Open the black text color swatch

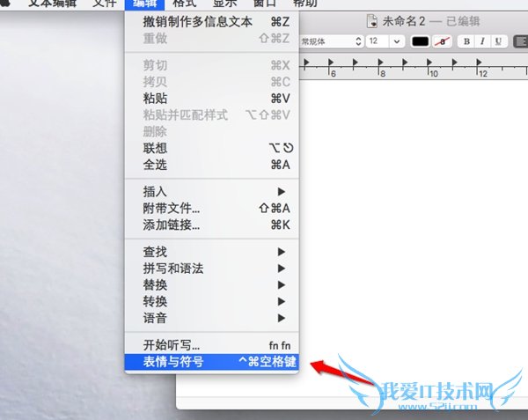pyautogui.click(x=421, y=41)
